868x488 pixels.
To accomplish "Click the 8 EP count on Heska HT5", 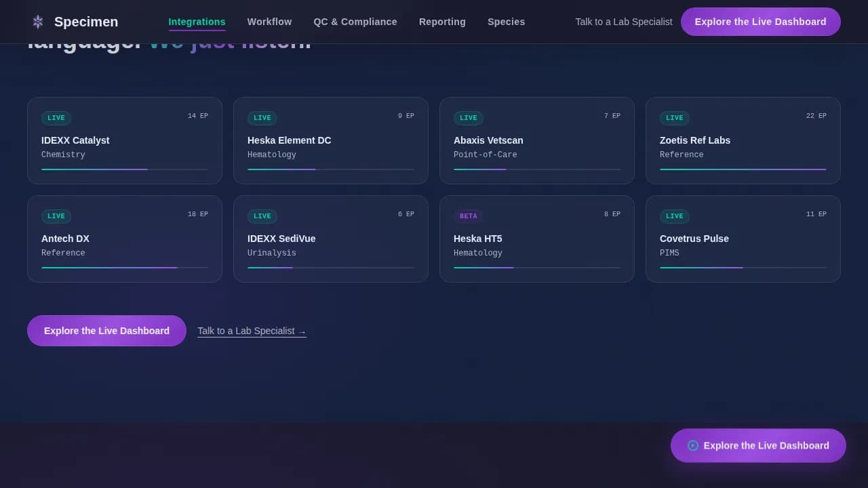I will tap(612, 214).
